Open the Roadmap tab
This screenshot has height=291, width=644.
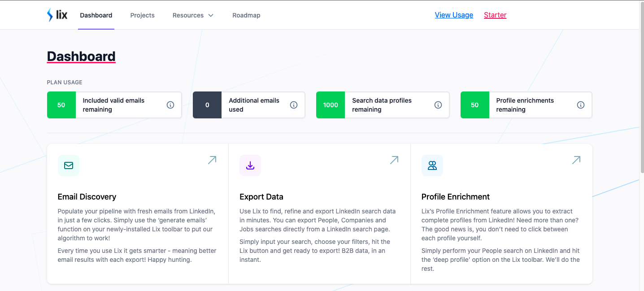tap(246, 15)
